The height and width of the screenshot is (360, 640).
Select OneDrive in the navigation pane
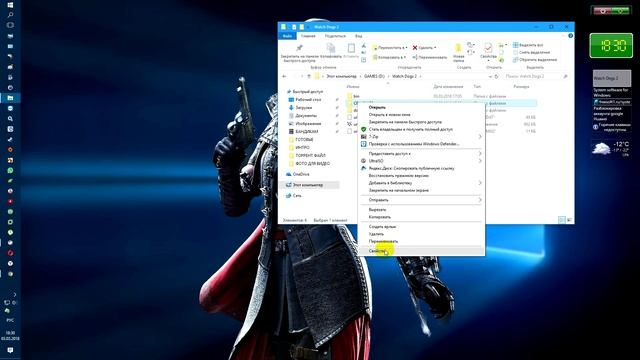301,174
